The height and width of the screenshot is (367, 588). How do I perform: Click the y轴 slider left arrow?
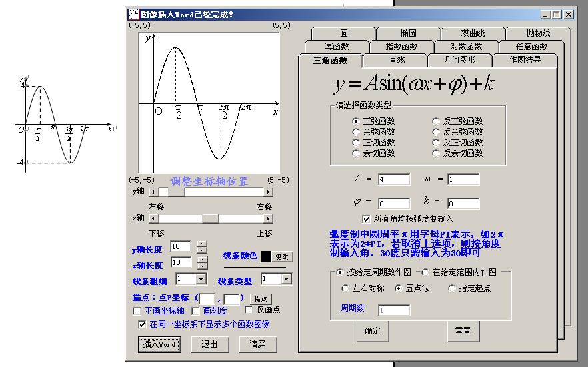click(x=155, y=192)
